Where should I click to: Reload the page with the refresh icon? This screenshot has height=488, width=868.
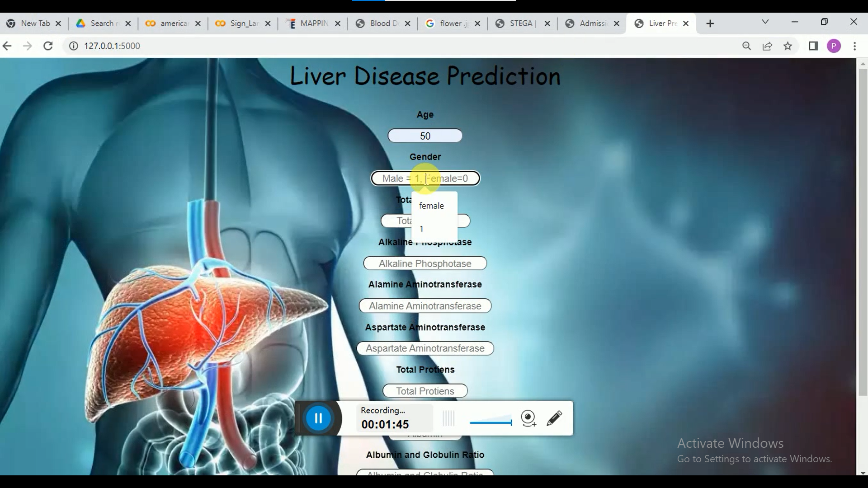click(48, 46)
